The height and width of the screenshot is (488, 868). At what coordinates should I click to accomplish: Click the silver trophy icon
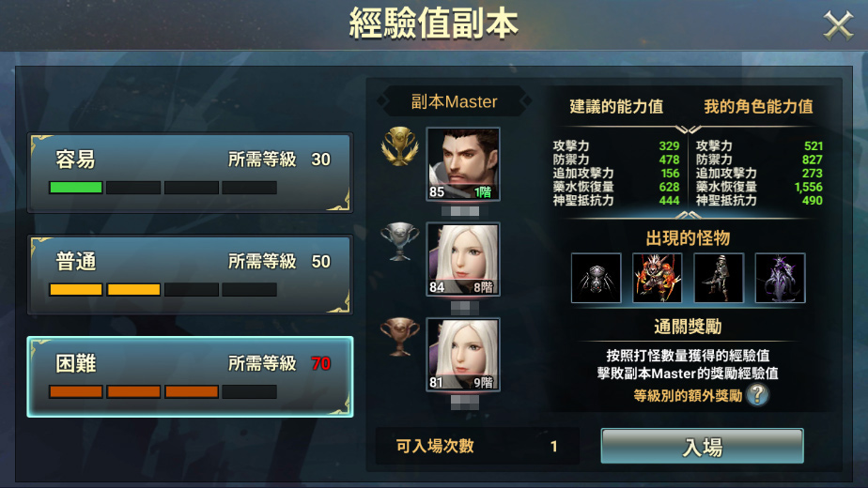point(399,241)
